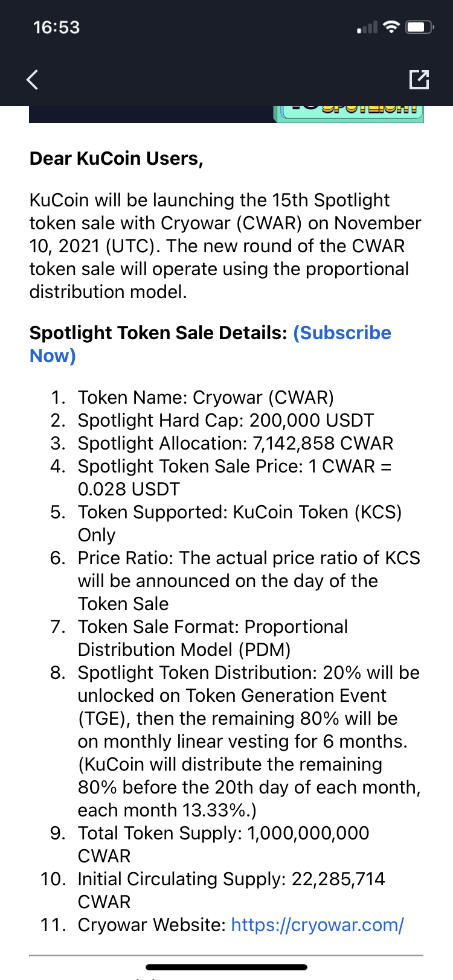Tap the Spotlight banner image at top
This screenshot has width=453, height=980.
point(226,114)
